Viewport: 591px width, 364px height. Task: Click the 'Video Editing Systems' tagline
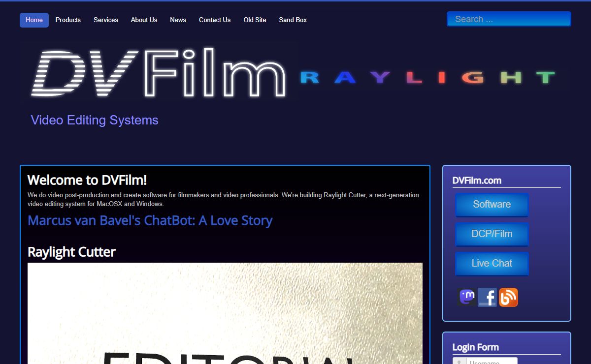pos(95,120)
